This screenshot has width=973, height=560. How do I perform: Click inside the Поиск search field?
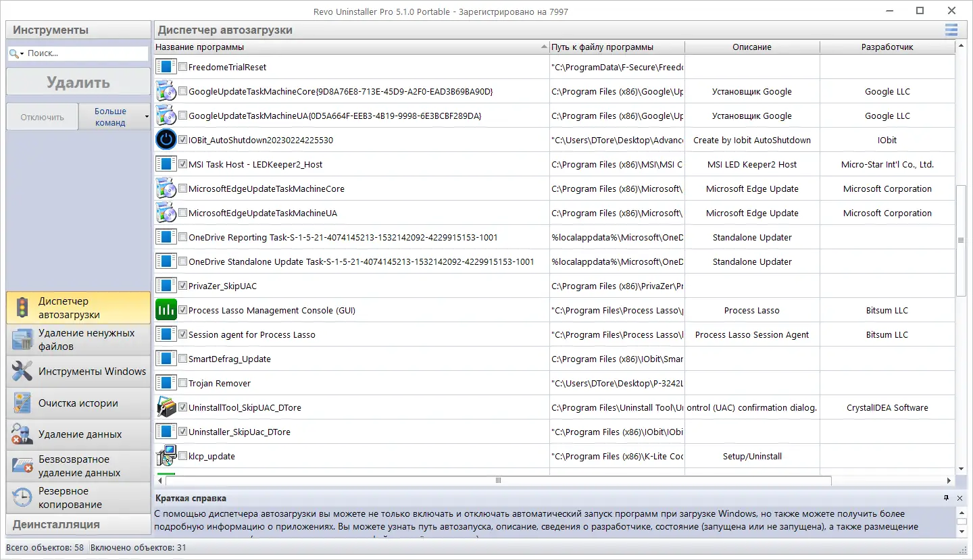tap(86, 53)
